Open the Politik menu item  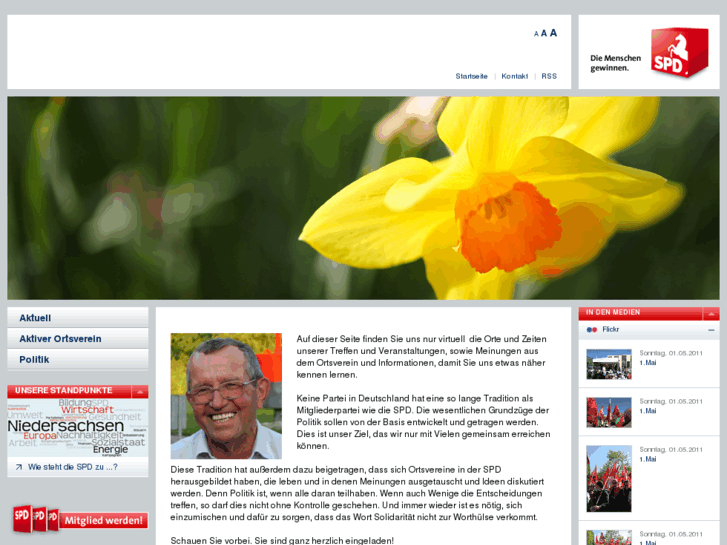click(78, 359)
